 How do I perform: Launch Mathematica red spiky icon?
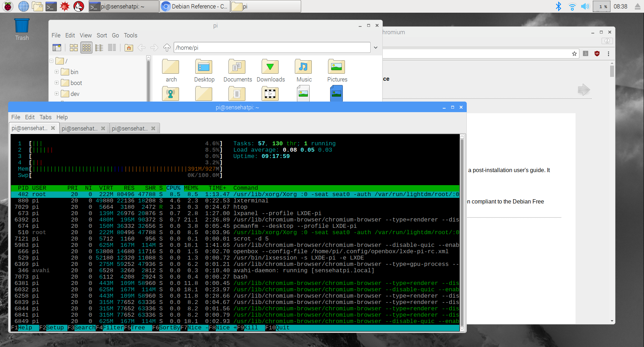pos(65,6)
